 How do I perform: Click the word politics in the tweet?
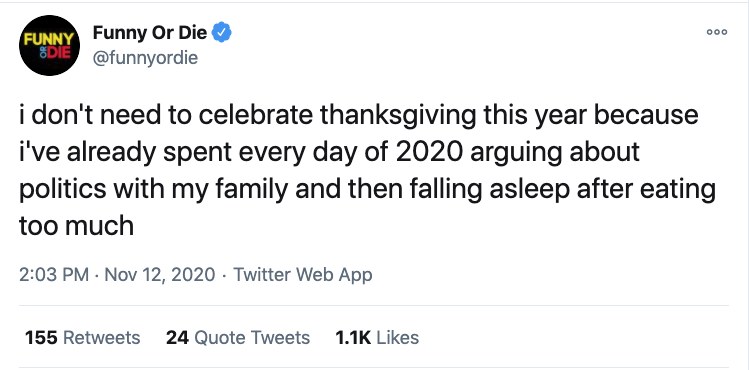(63, 190)
